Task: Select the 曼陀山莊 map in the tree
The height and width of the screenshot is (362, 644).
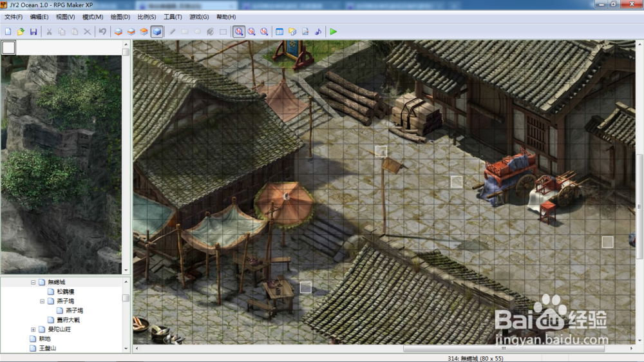Action: point(59,330)
